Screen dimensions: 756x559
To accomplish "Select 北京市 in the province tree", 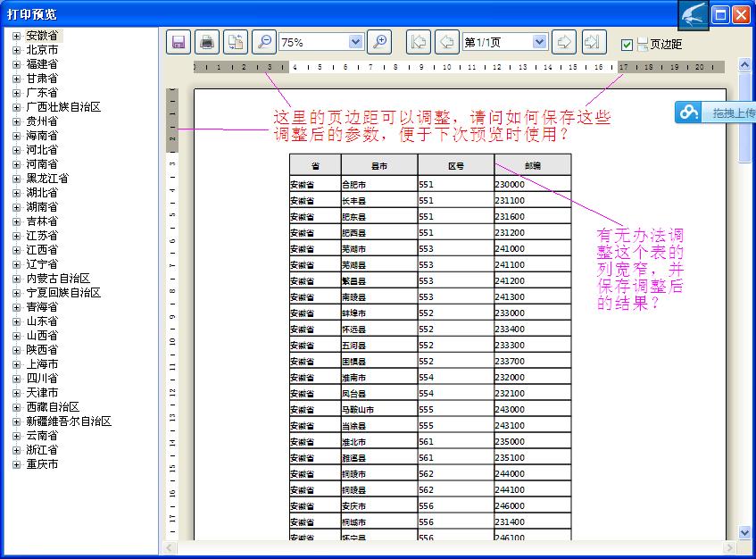I will point(42,50).
